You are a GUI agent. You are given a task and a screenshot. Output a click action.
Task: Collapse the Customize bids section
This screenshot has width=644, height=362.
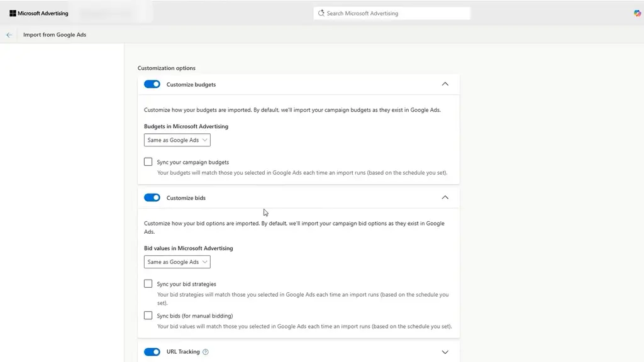coord(445,197)
